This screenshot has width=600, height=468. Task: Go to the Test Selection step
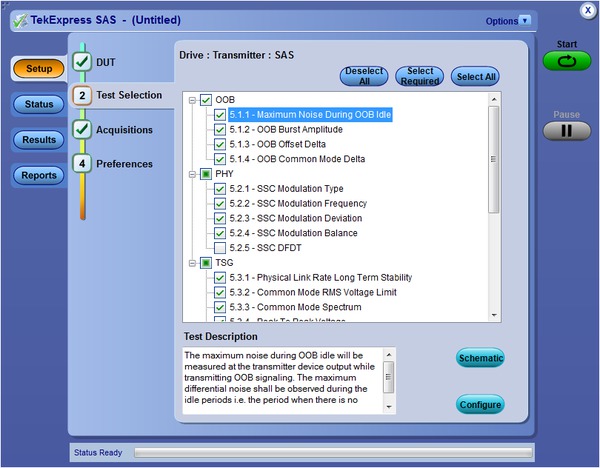[x=129, y=95]
